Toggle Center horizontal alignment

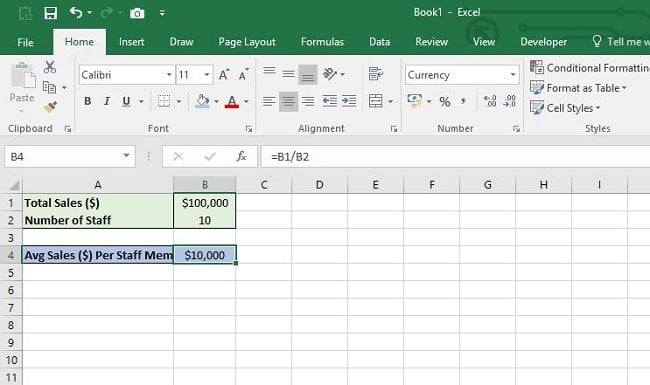point(289,101)
